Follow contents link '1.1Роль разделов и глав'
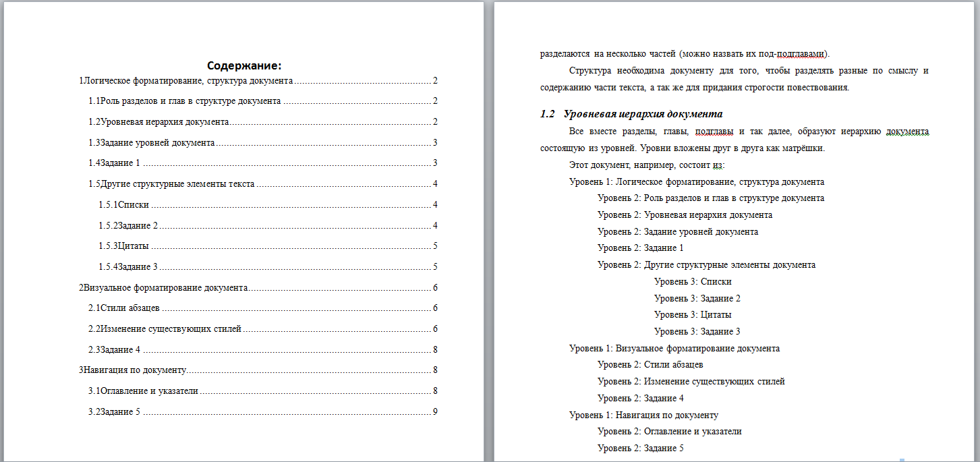This screenshot has width=980, height=462. pyautogui.click(x=264, y=101)
